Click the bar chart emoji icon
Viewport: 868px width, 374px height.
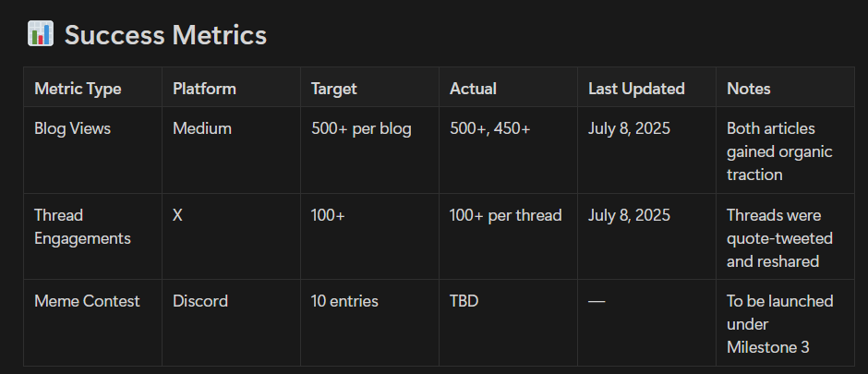pos(41,34)
